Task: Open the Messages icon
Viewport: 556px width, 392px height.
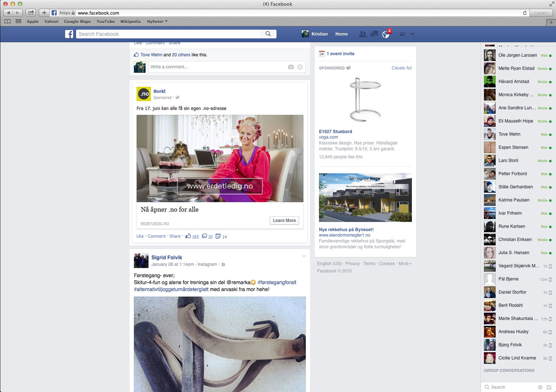Action: tap(374, 34)
